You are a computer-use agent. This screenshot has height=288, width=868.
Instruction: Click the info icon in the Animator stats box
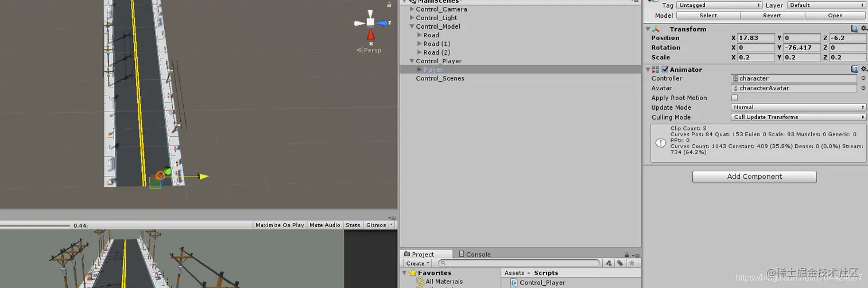coord(661,143)
